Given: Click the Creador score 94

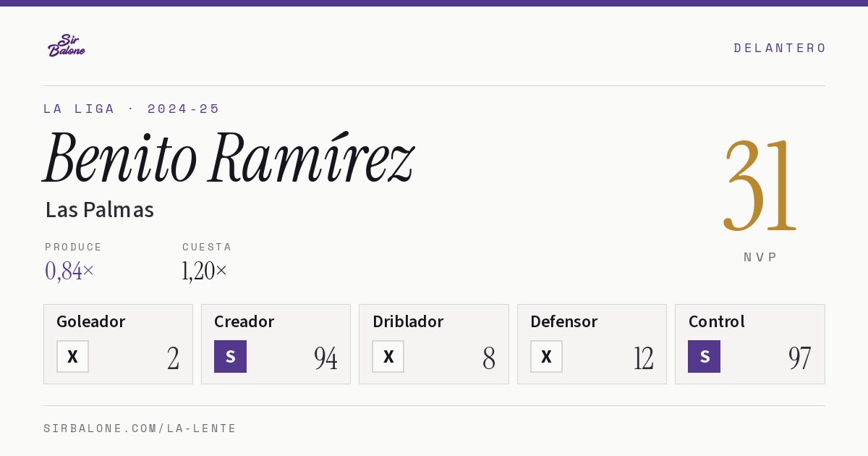Looking at the screenshot, I should tap(325, 358).
